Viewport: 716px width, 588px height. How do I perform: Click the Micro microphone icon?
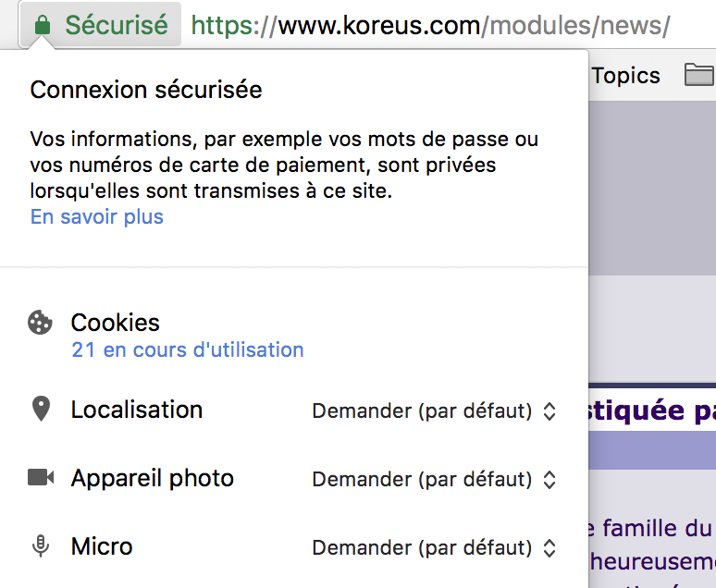click(x=40, y=546)
